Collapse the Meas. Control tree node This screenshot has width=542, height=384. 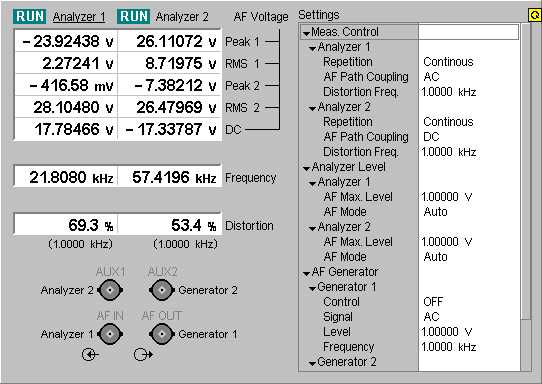[306, 34]
